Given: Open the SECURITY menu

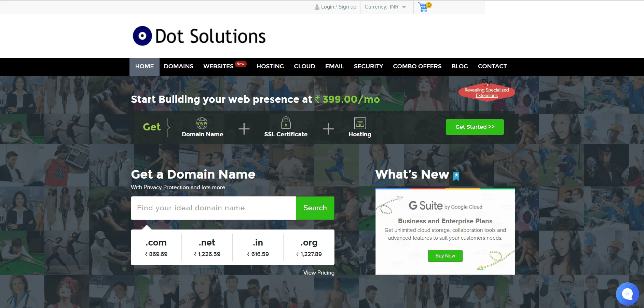Looking at the screenshot, I should pos(368,67).
